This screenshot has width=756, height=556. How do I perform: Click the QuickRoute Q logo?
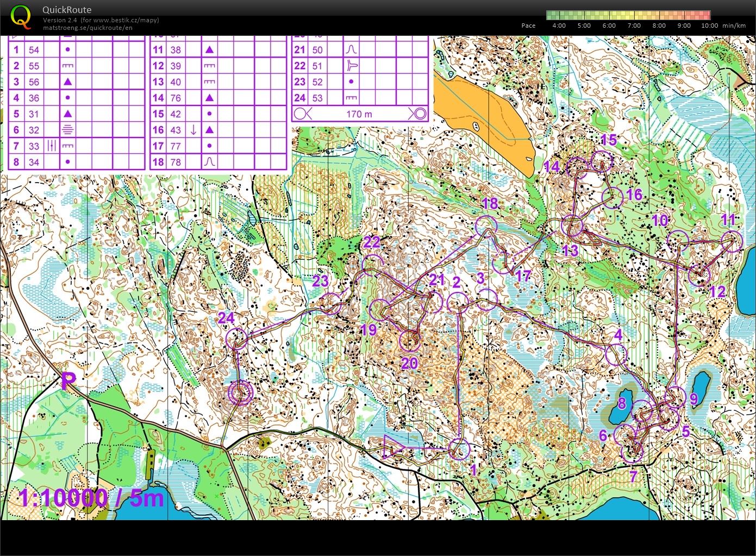[21, 16]
